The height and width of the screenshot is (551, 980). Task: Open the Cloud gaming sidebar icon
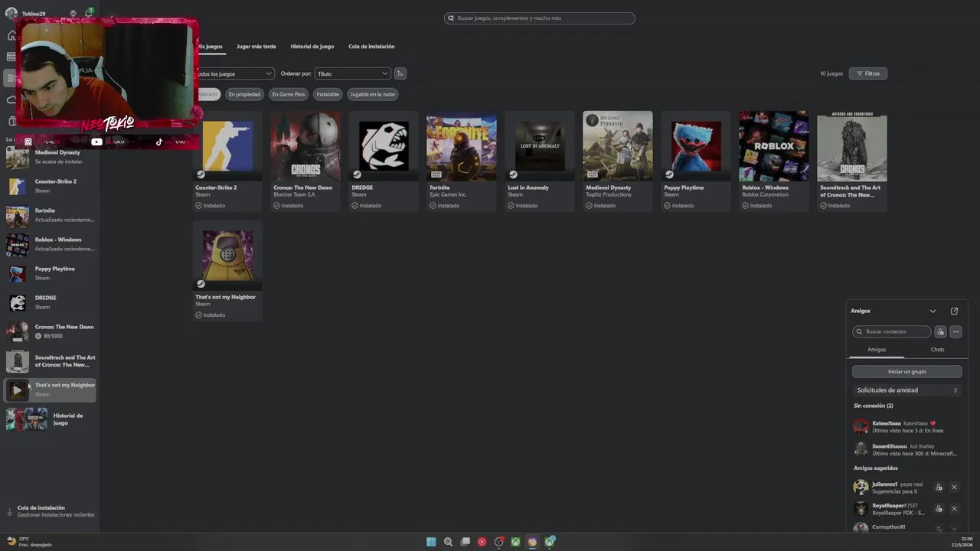(x=11, y=99)
